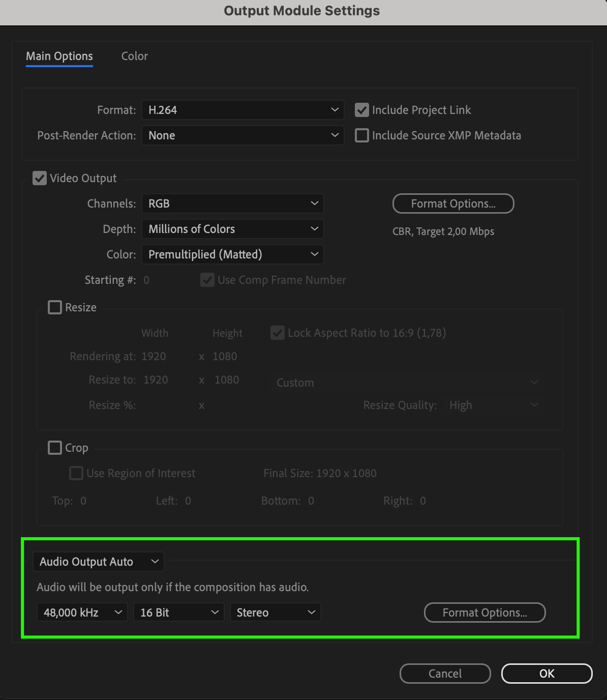The height and width of the screenshot is (700, 607).
Task: Open the Channels dropdown set to RGB
Action: (232, 203)
